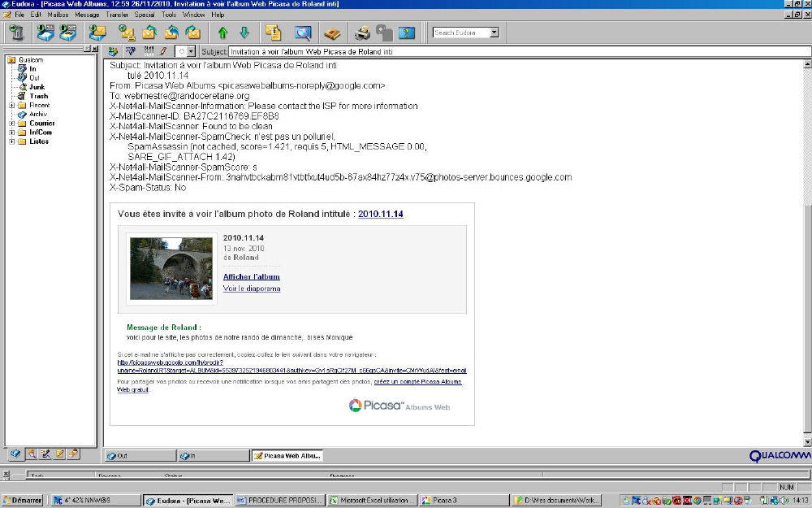Click the Voir le diaporama link
This screenshot has height=508, width=812.
[252, 289]
